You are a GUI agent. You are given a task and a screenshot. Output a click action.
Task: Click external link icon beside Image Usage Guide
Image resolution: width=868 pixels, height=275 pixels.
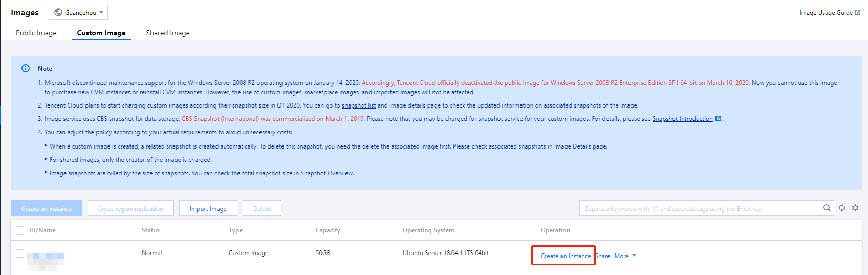(x=858, y=13)
